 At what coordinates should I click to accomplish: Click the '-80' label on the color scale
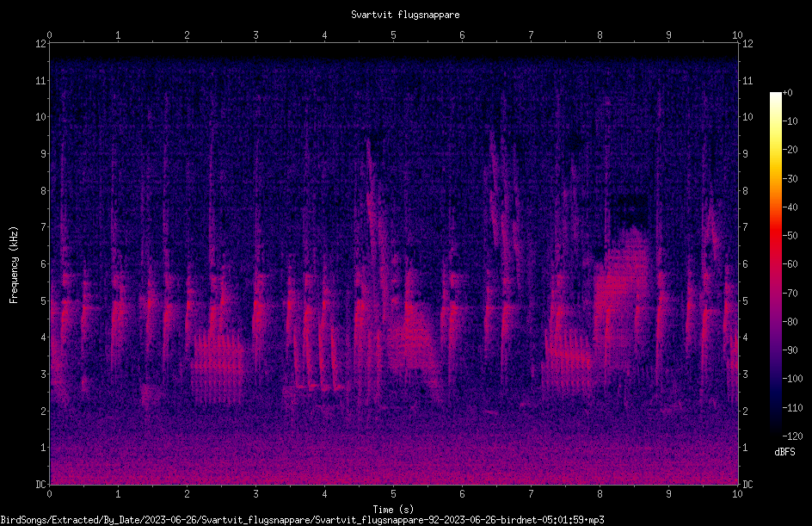790,322
